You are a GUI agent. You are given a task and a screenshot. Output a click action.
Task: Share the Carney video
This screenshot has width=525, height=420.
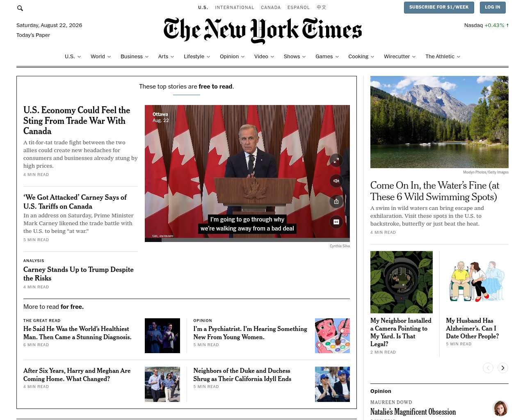(336, 201)
